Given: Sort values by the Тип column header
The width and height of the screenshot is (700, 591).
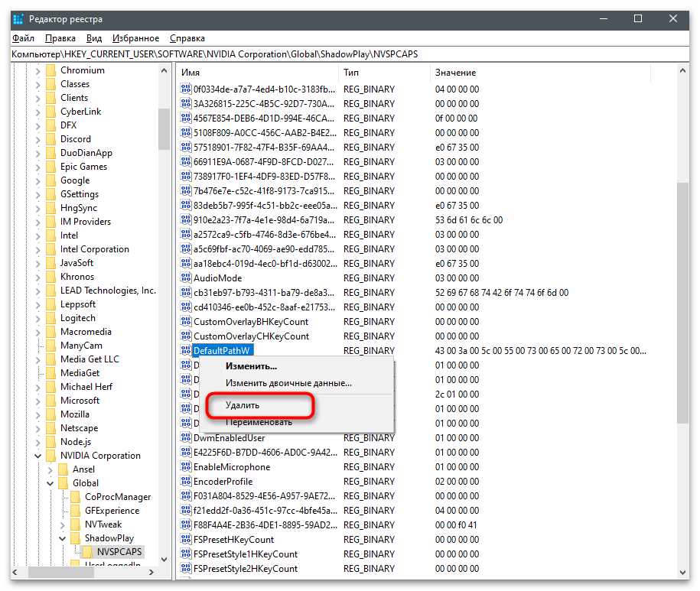Looking at the screenshot, I should point(385,73).
